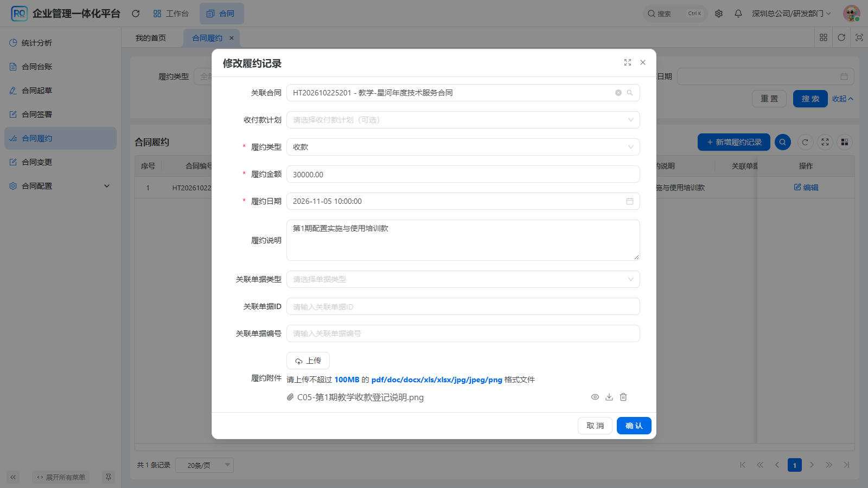The height and width of the screenshot is (488, 868).
Task: Preview the attachment C05-第1期教学收款登记说明.png
Action: (x=595, y=397)
